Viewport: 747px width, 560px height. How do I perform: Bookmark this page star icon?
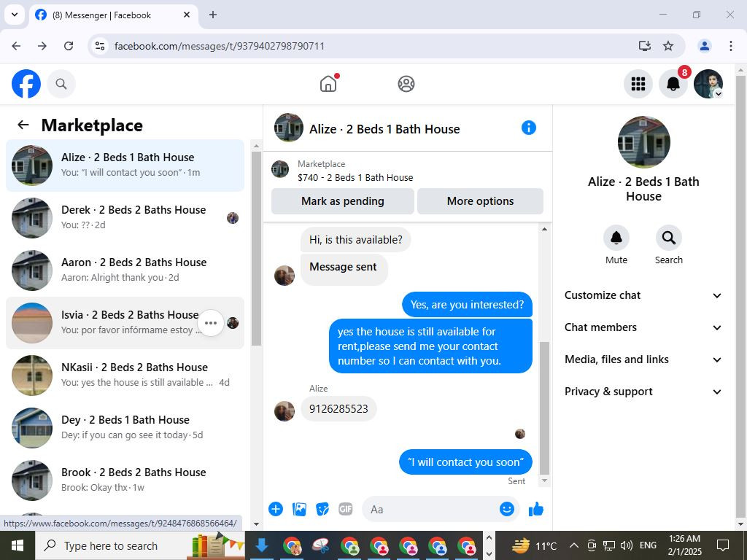(668, 46)
